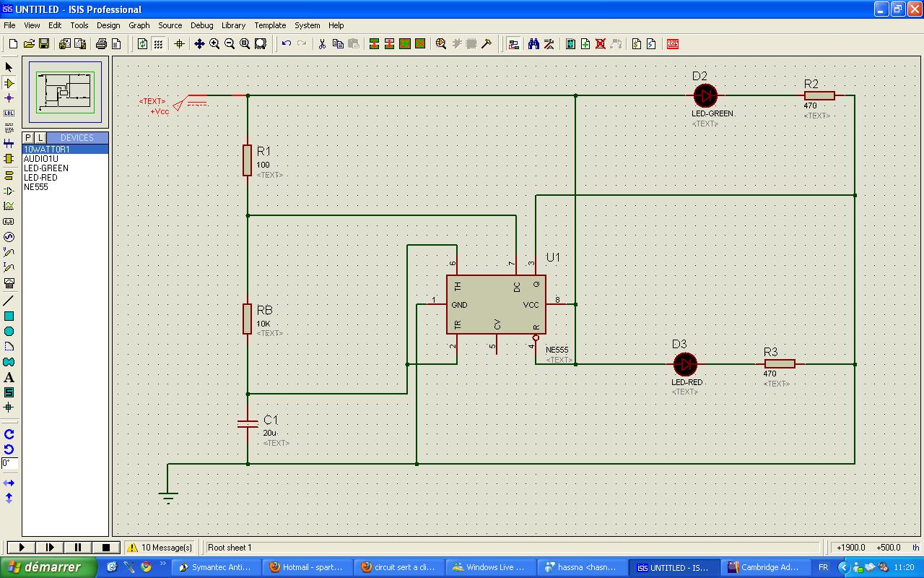Click the Zoom In magnifier icon

click(x=214, y=44)
